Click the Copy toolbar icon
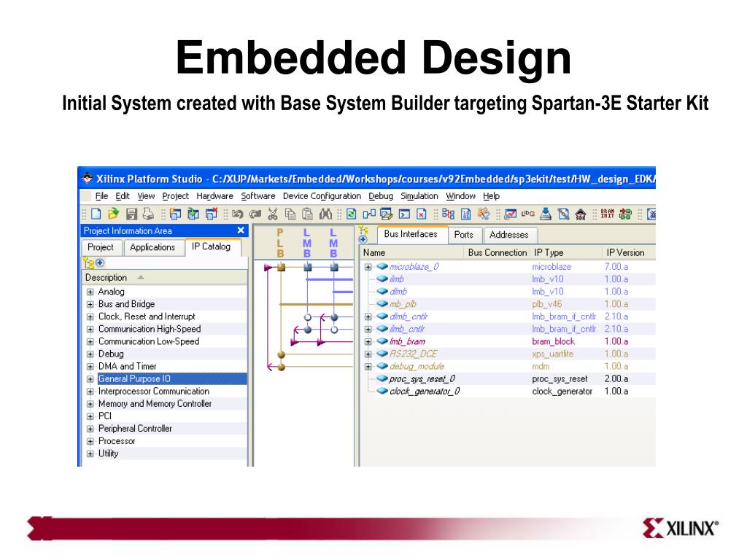This screenshot has height=560, width=747. [290, 214]
